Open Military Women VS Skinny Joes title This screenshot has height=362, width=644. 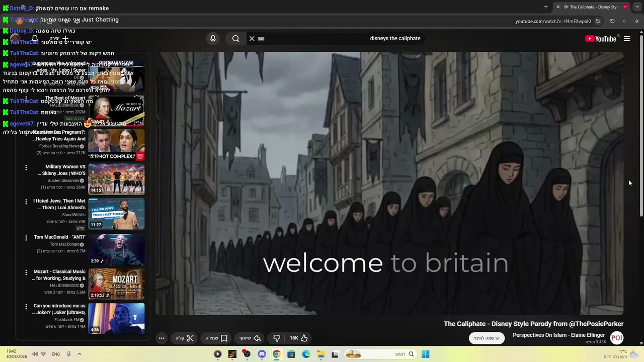coord(61,170)
